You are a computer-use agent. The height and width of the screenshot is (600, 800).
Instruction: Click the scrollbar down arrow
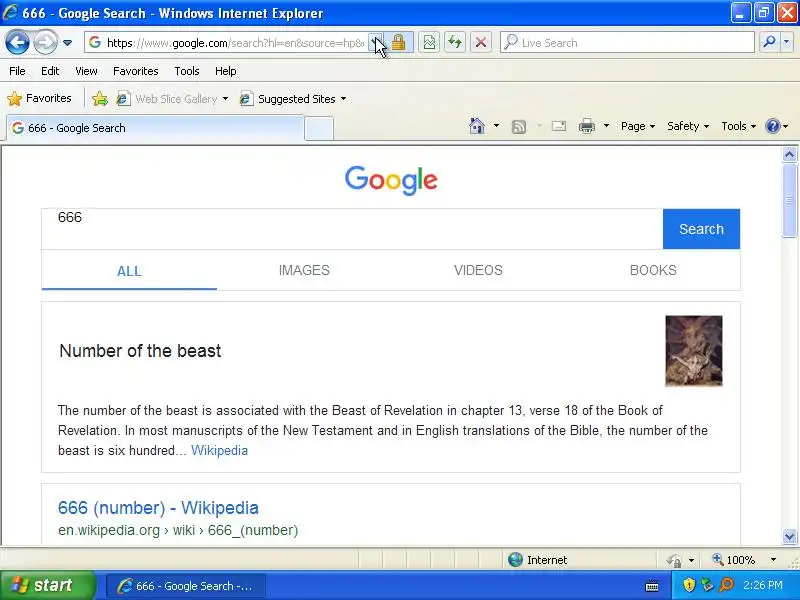coord(789,536)
